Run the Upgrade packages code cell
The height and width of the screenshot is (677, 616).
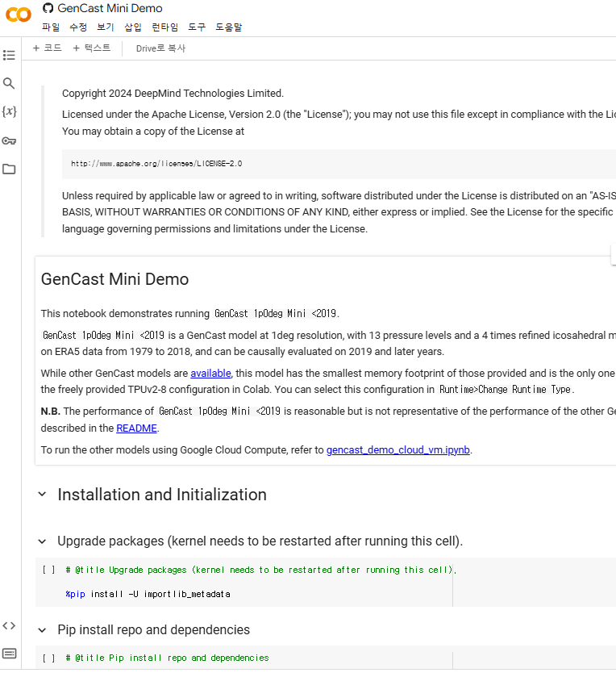click(48, 570)
